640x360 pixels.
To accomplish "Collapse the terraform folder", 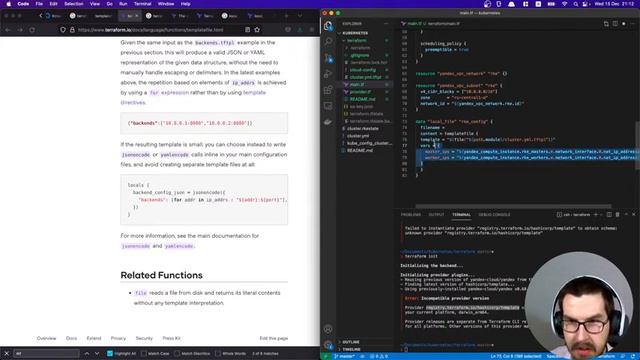I will [357, 40].
